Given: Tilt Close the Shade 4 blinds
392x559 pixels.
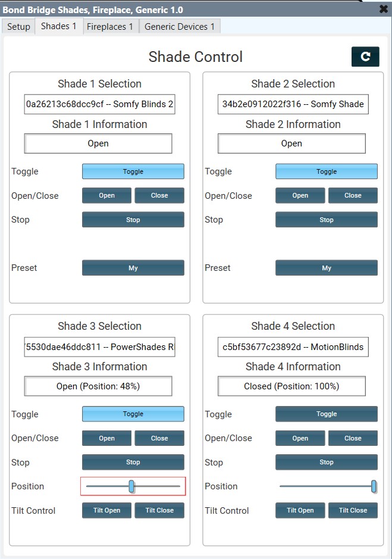Looking at the screenshot, I should tap(353, 510).
